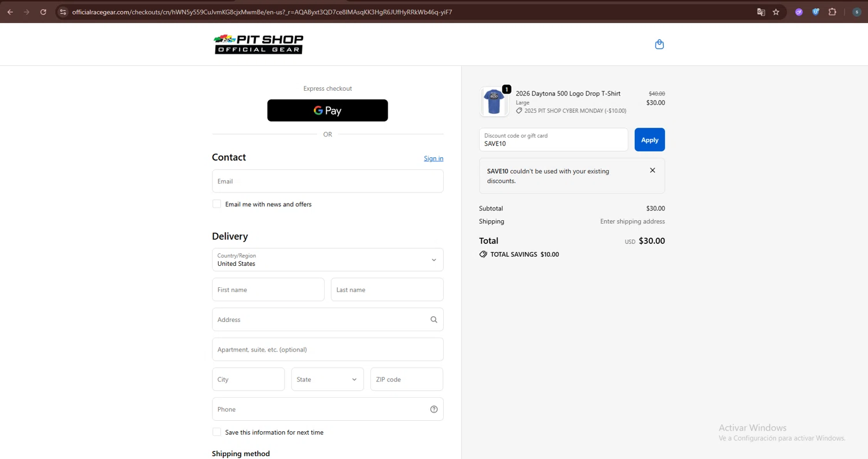Focus the ZIP code field
Viewport: 868px width, 459px height.
(x=407, y=379)
